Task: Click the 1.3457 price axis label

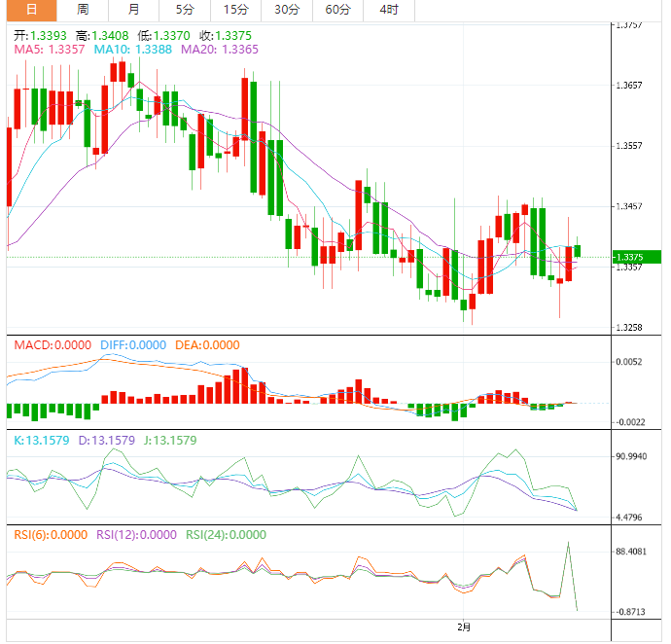Action: pos(629,206)
